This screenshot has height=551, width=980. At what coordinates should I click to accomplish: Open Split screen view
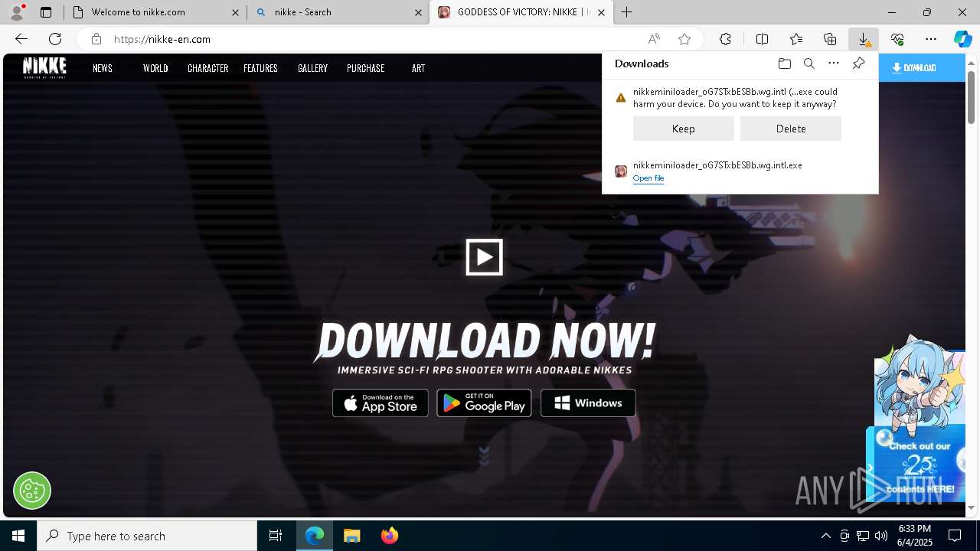point(762,39)
